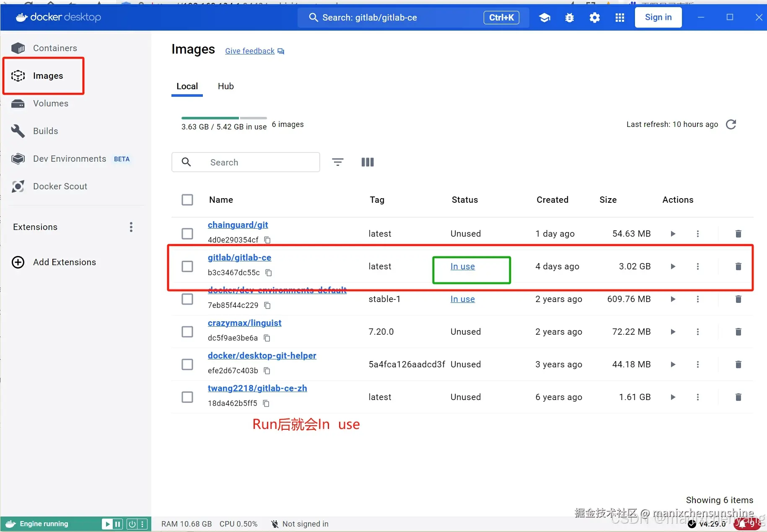
Task: Select Images in the sidebar
Action: point(43,76)
